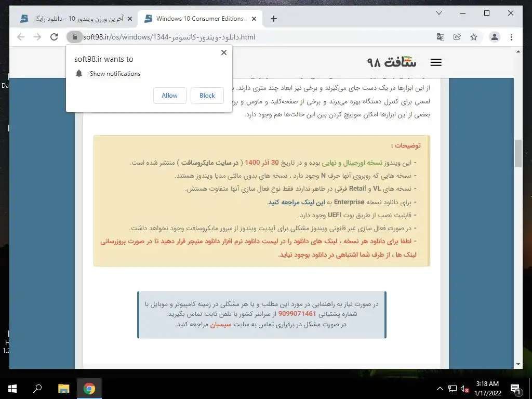Open the network status tray icon
This screenshot has width=532, height=399.
453,389
